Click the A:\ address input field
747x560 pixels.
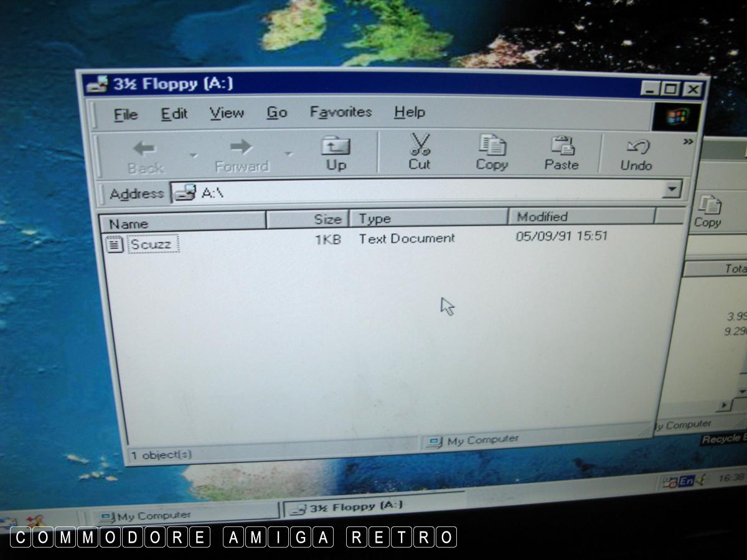pyautogui.click(x=423, y=192)
